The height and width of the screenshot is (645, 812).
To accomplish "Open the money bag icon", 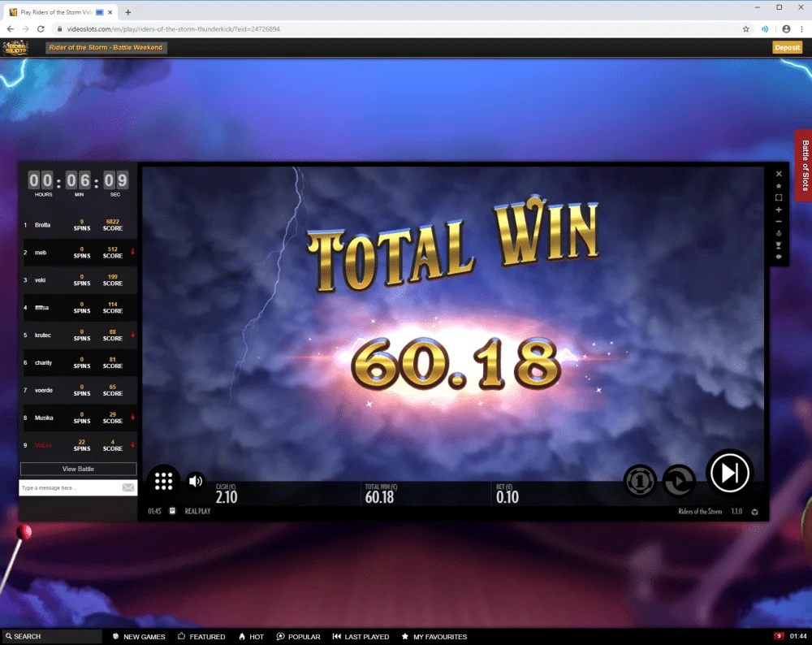I will 779,234.
